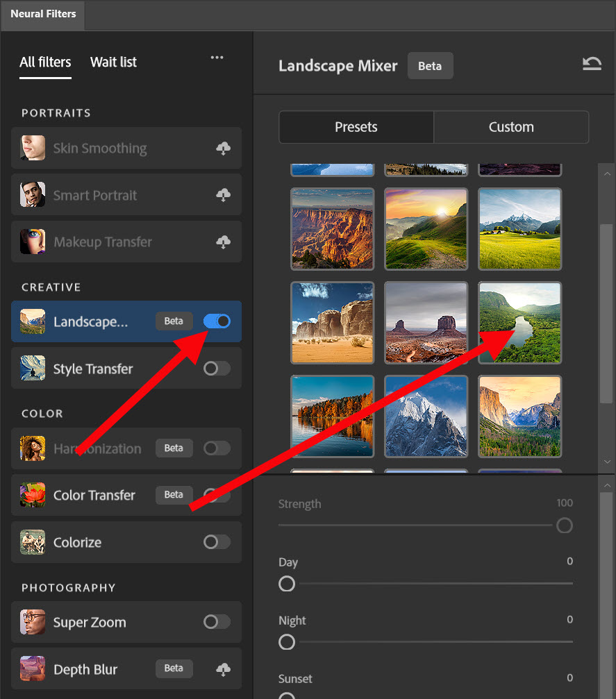Select the Makeup Transfer filter row
The width and height of the screenshot is (616, 699).
click(126, 242)
